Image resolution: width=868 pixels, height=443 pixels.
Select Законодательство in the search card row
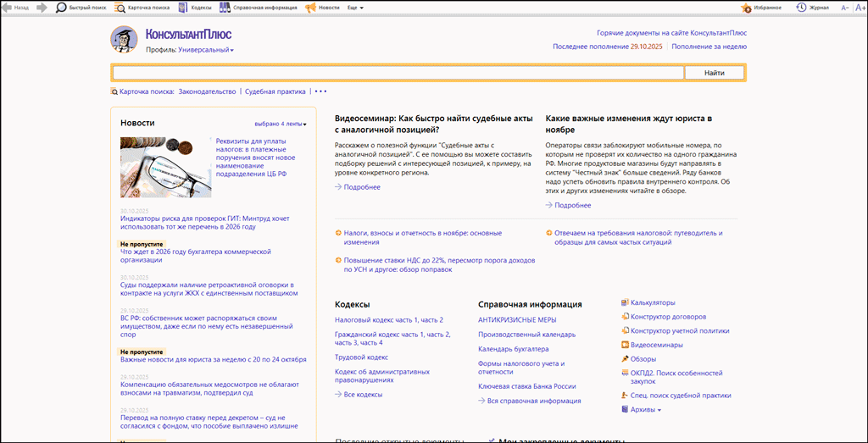207,91
